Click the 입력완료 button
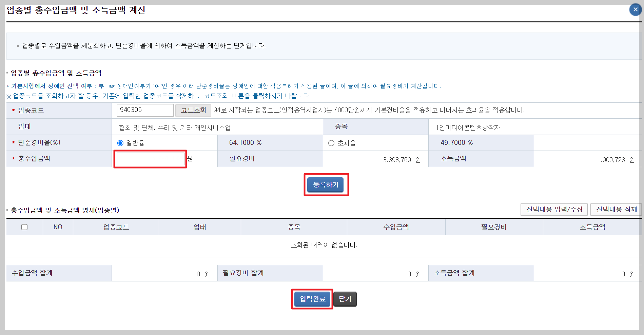Image resolution: width=644 pixels, height=335 pixels. tap(312, 299)
